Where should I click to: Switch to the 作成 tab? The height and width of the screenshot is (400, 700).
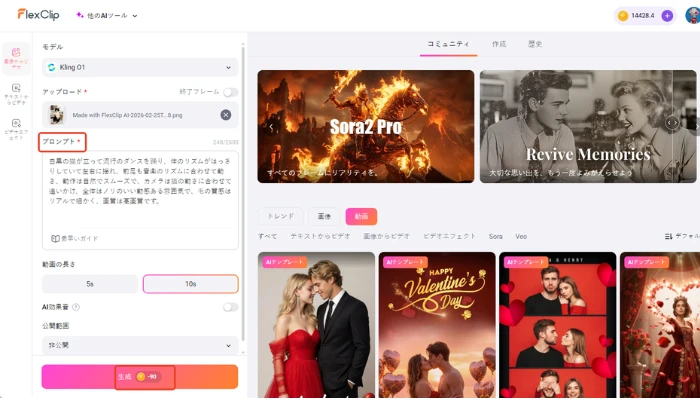[x=499, y=45]
